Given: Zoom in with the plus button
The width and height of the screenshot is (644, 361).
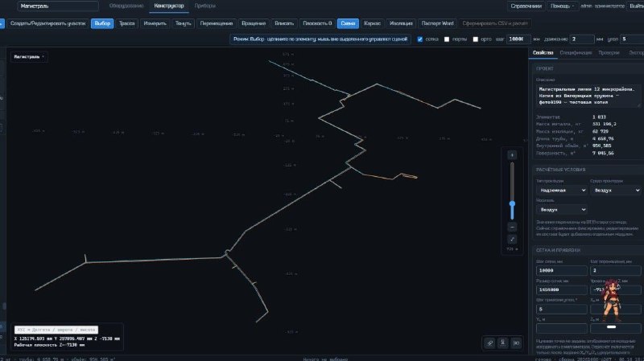Looking at the screenshot, I should 512,155.
